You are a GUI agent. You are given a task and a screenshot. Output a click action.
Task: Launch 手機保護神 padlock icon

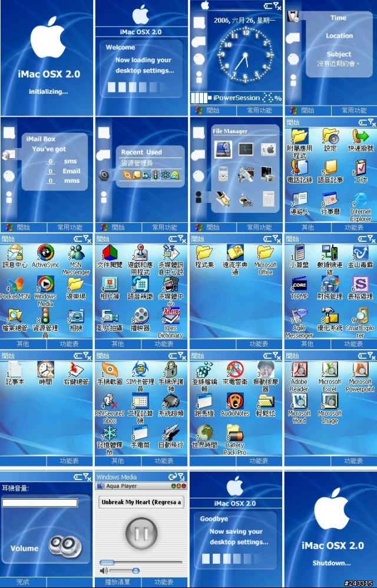pos(171,370)
